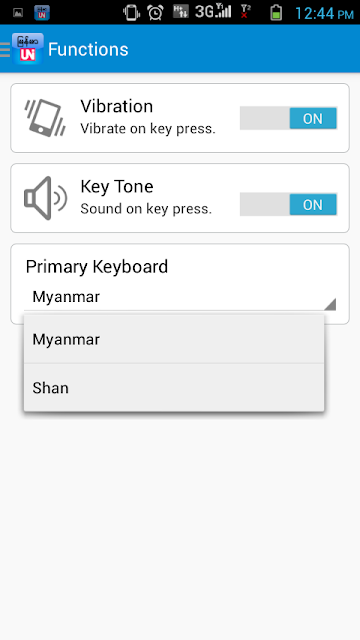Screen dimensions: 360x640
Task: Turn off the Key Tone switch
Action: tap(289, 204)
